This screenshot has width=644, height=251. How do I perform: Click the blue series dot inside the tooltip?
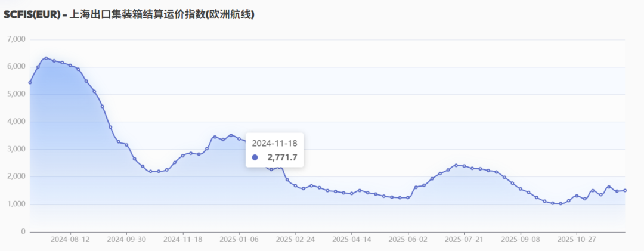pyautogui.click(x=255, y=157)
